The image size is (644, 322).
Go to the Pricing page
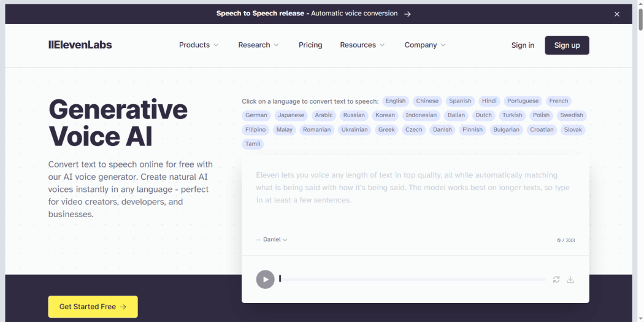point(310,45)
